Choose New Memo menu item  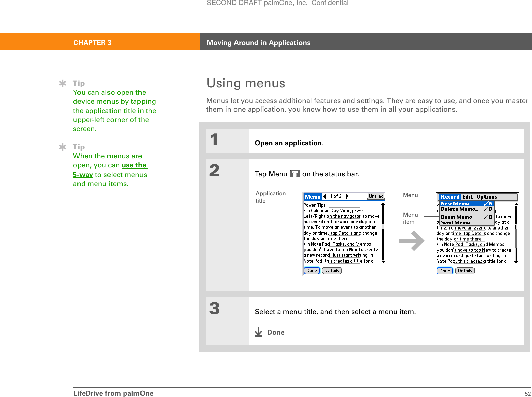tap(467, 204)
